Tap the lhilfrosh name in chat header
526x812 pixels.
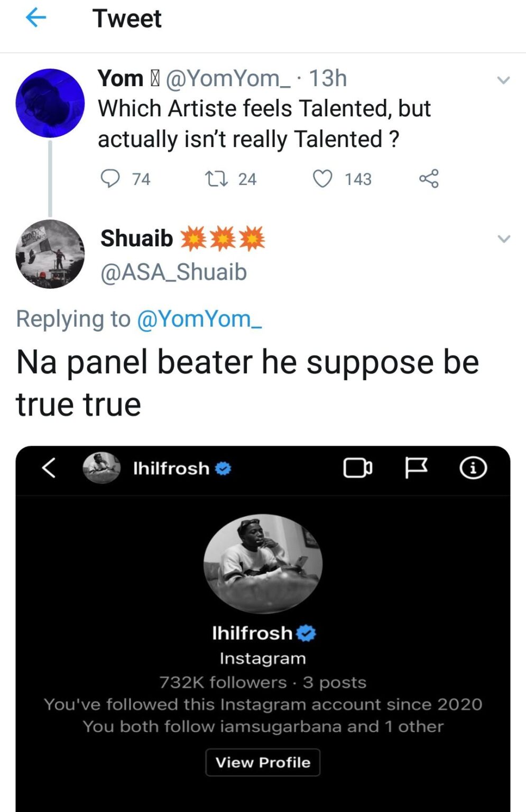[172, 468]
